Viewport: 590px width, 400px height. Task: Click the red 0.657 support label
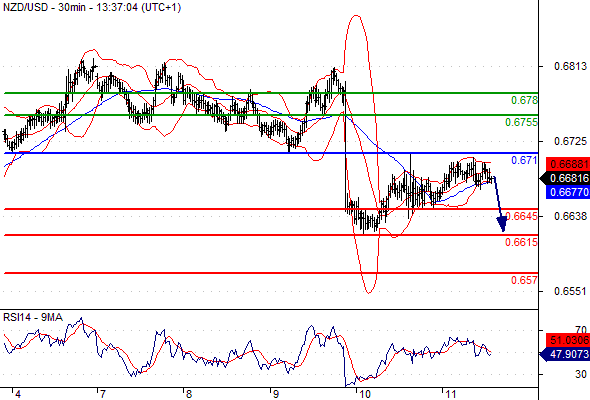point(524,280)
